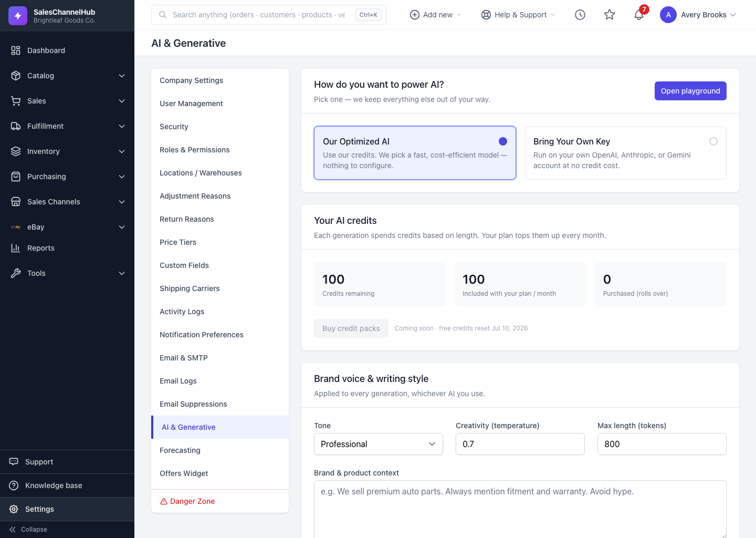Expand the Purchasing menu chevron

(122, 177)
